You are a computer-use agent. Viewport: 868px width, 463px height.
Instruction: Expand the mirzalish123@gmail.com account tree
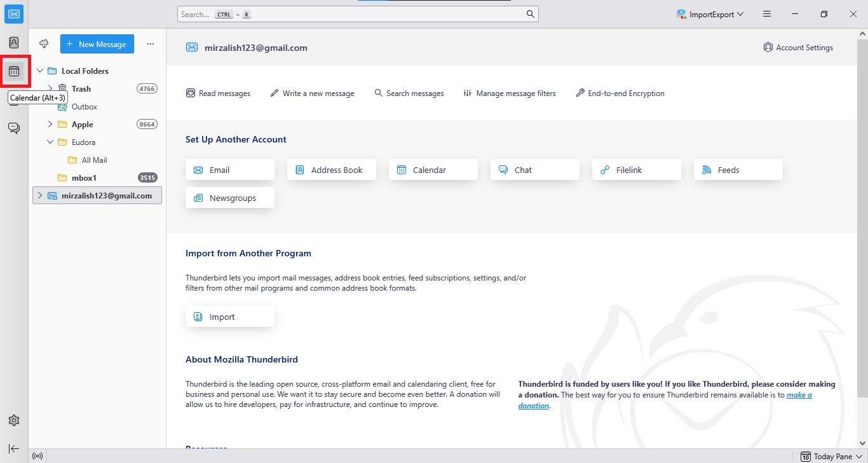point(40,195)
